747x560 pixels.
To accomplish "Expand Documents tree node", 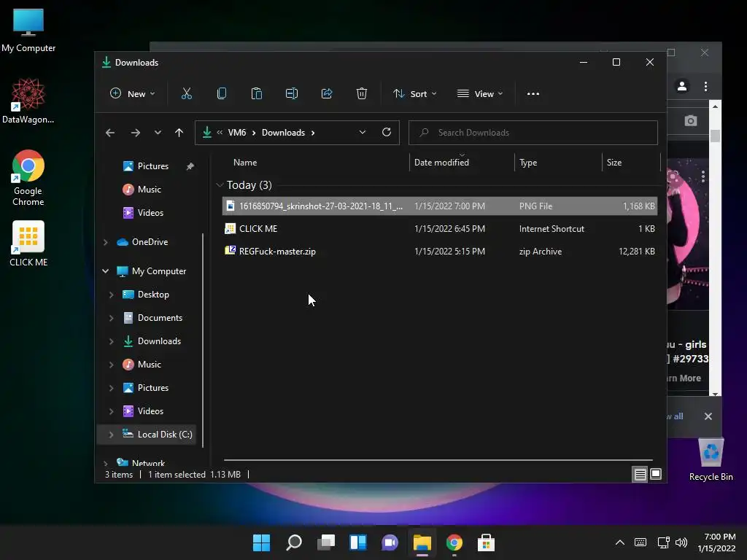I will (x=111, y=318).
